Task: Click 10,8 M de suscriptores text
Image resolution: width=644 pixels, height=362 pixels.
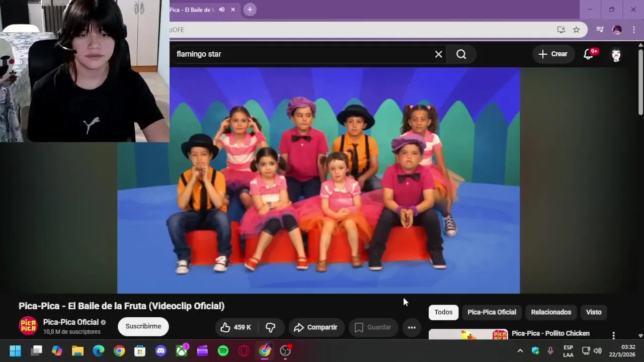Action: click(x=72, y=332)
